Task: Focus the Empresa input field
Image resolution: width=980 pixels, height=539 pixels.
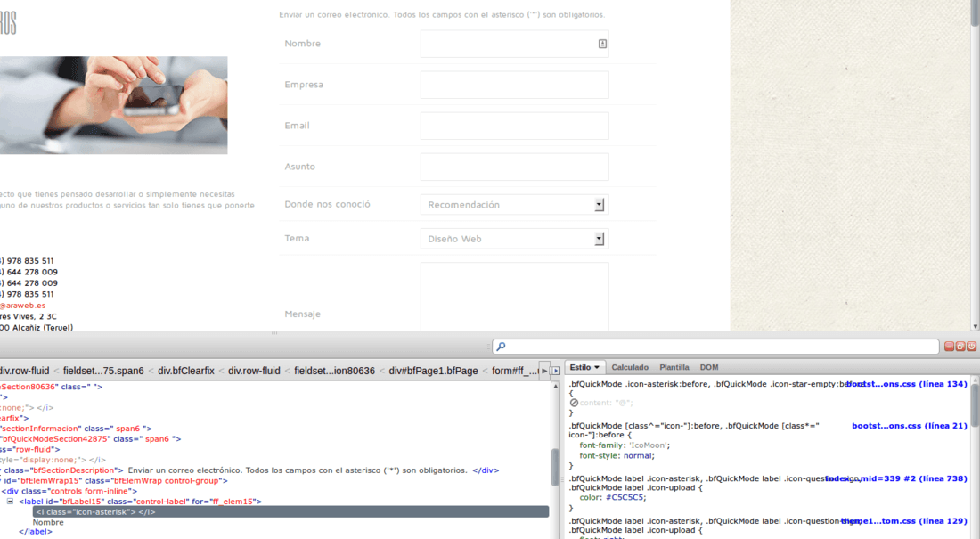Action: click(x=514, y=85)
